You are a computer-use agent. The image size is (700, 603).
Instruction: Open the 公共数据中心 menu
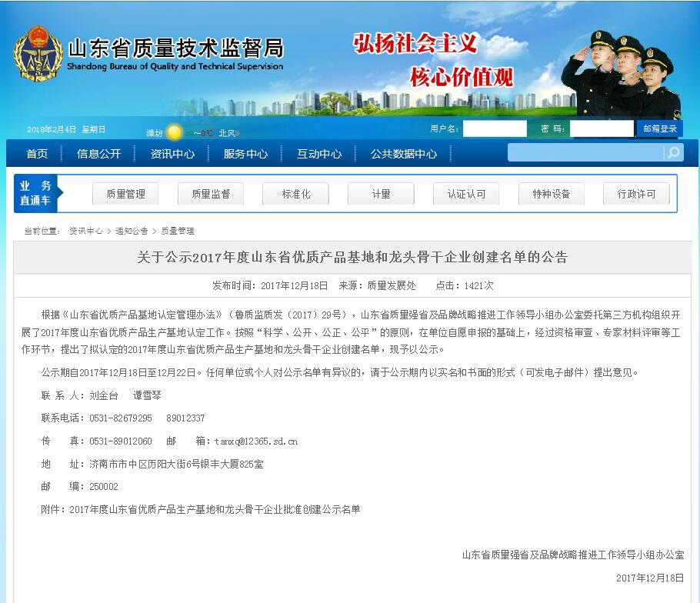coord(404,154)
